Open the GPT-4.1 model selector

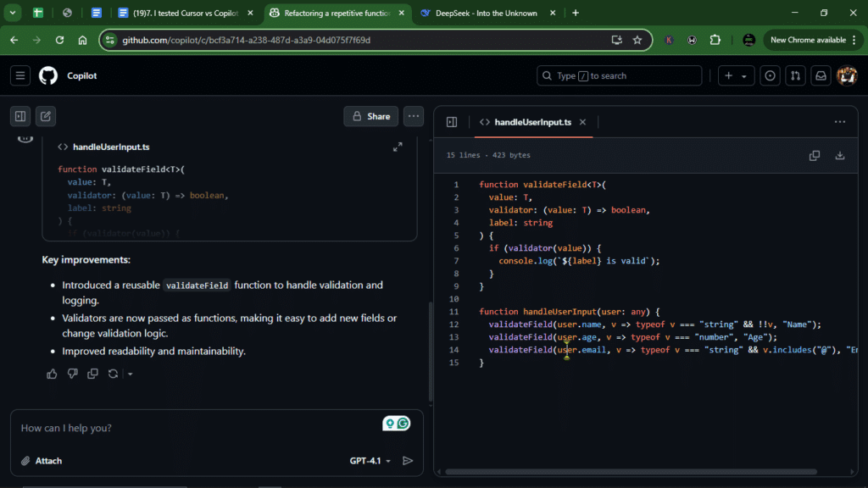[x=365, y=460]
